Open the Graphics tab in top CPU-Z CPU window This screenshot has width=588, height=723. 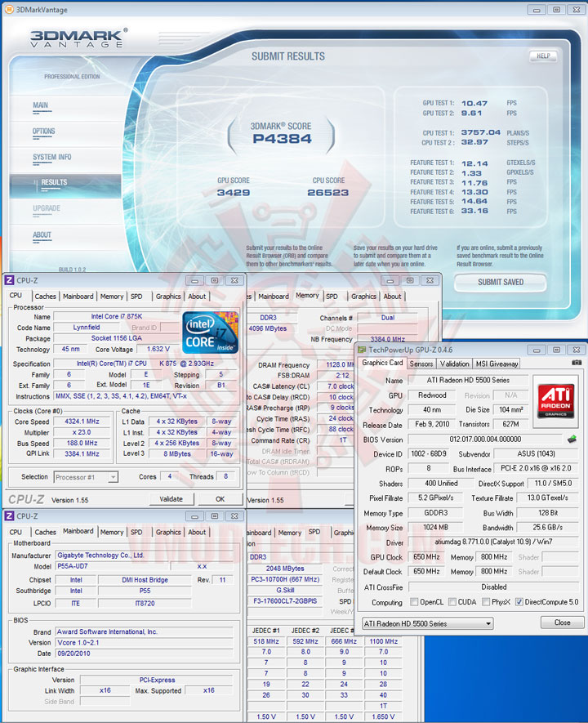point(168,297)
